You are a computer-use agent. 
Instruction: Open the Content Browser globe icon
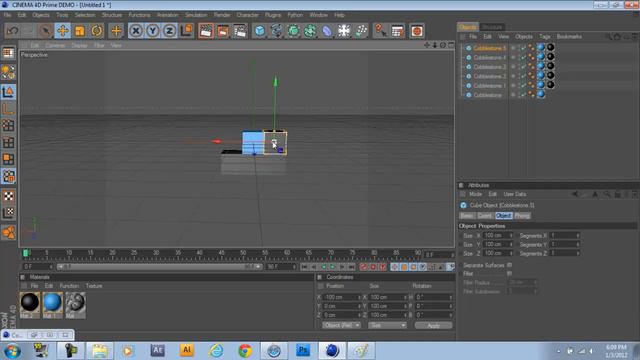(x=416, y=31)
